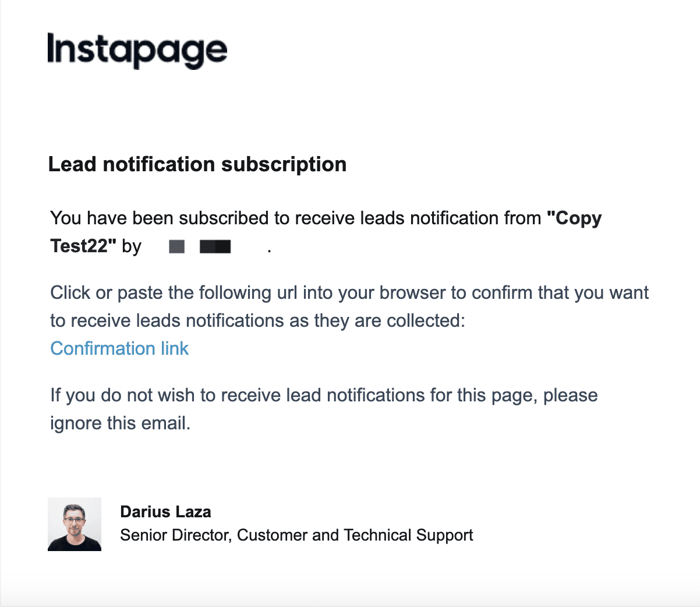Select the Darius Laza name text
Viewport: 700px width, 607px height.
[165, 511]
